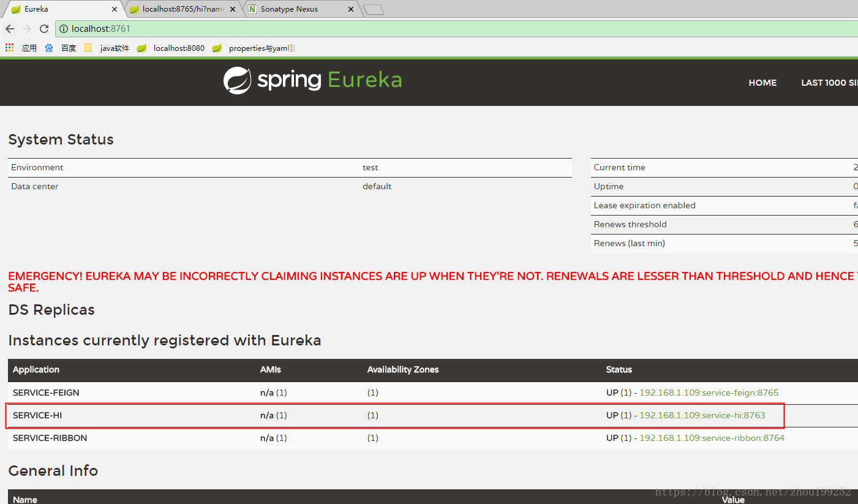Viewport: 858px width, 504px height.
Task: Click the General Info heading
Action: point(53,471)
